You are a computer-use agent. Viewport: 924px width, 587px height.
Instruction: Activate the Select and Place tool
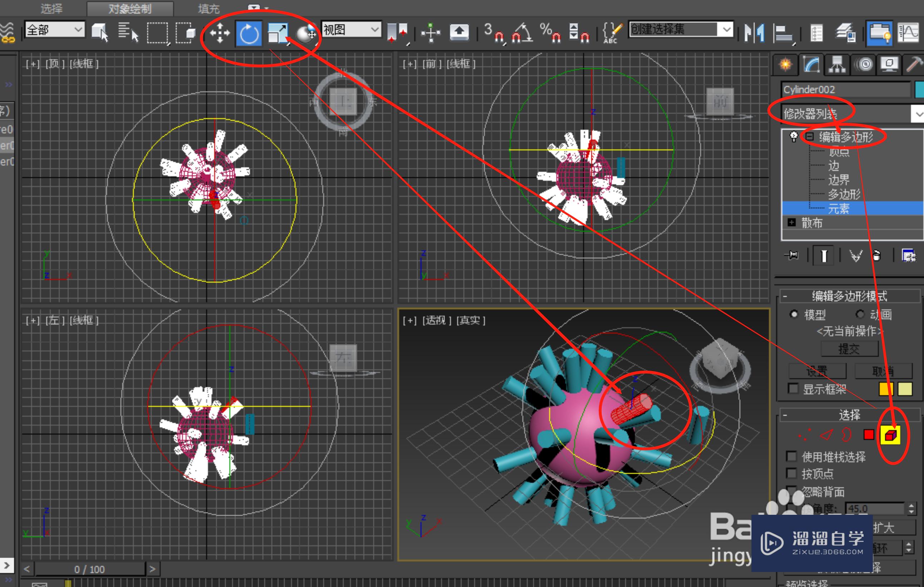tap(306, 34)
